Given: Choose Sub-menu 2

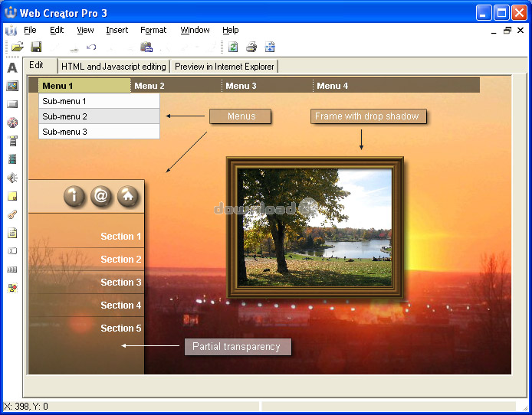Looking at the screenshot, I should pos(99,116).
